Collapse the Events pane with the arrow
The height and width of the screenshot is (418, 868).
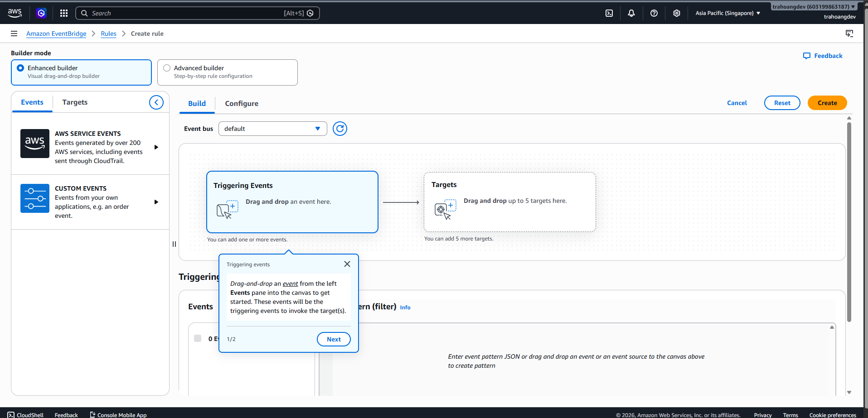tap(156, 102)
